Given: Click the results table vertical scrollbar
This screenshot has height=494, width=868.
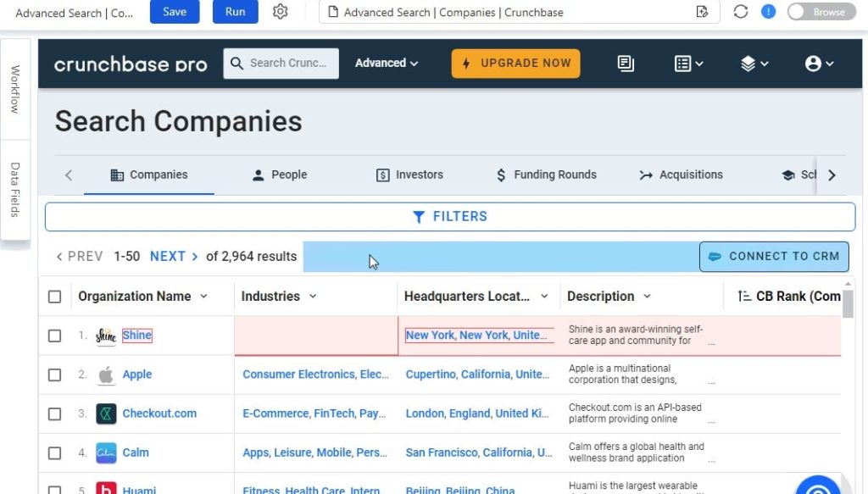Looking at the screenshot, I should point(848,304).
